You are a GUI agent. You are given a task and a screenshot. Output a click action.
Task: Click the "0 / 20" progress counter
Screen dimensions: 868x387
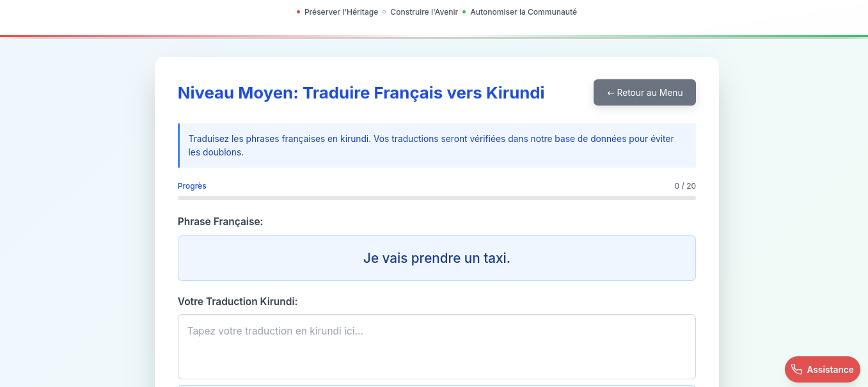point(686,186)
